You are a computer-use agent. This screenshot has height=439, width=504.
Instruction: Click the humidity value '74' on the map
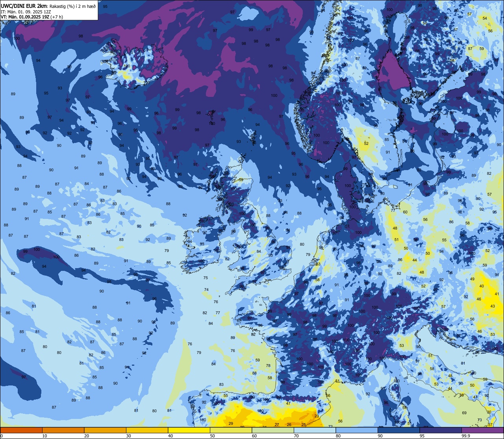click(206, 290)
